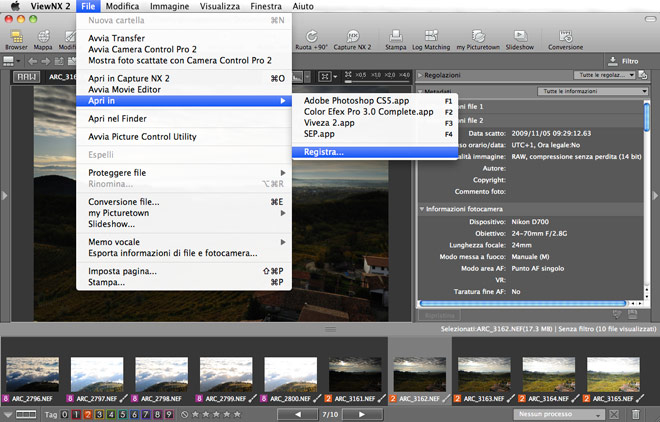The width and height of the screenshot is (660, 422).
Task: Expand the Regolazioni panel triangle
Action: 420,75
